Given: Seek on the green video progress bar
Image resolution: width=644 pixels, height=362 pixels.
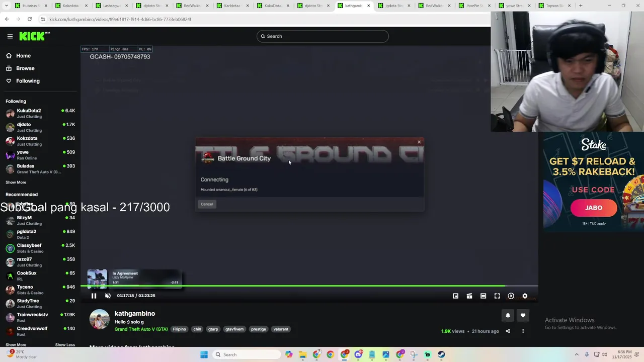Looking at the screenshot, I should click(x=309, y=286).
